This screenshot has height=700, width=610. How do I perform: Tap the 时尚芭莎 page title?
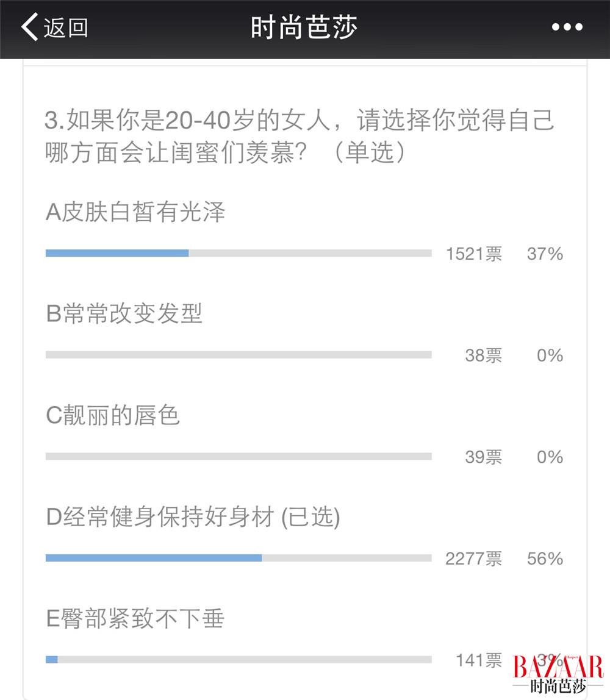click(304, 27)
